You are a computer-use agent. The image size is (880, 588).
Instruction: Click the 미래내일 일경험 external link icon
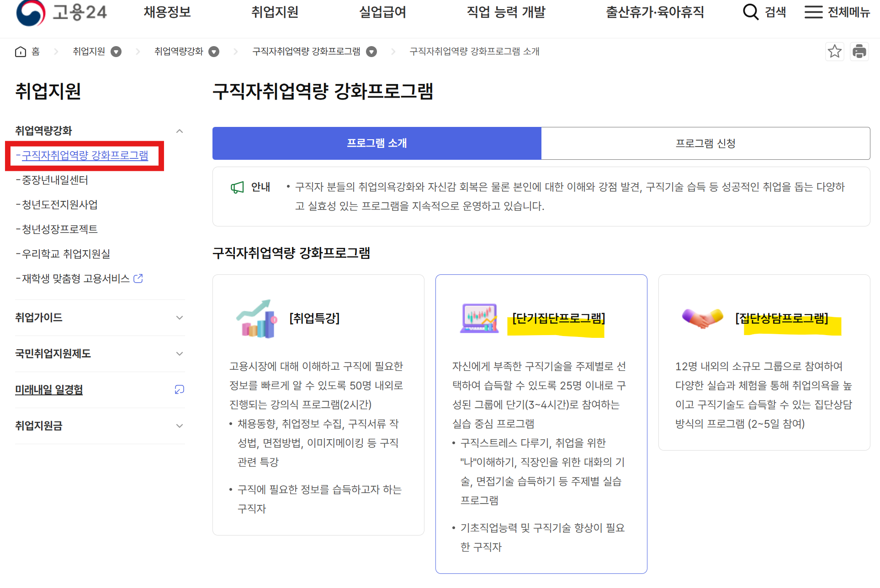179,389
